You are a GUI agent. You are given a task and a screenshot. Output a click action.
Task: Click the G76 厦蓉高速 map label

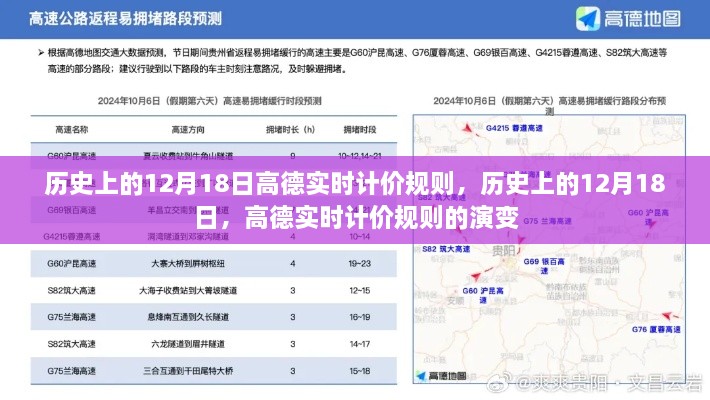pos(656,329)
